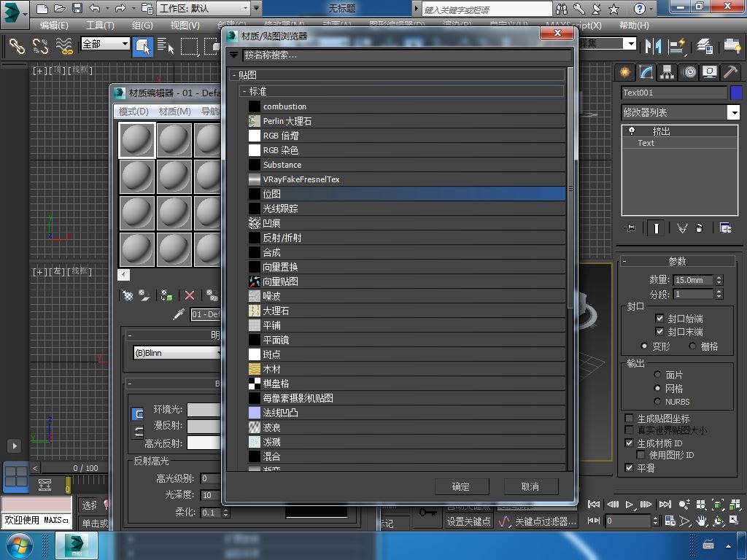747x560 pixels.
Task: Click the red X Reset Map icon
Action: pos(190,295)
